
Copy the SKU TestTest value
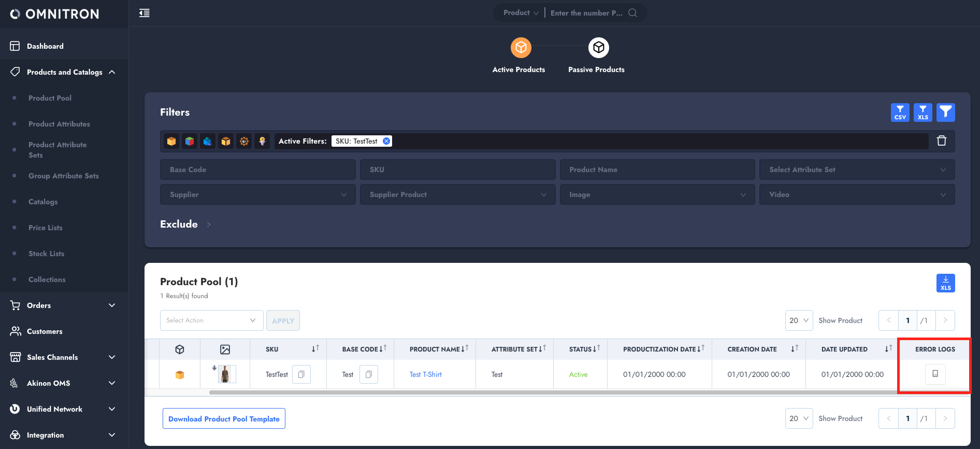pos(301,374)
